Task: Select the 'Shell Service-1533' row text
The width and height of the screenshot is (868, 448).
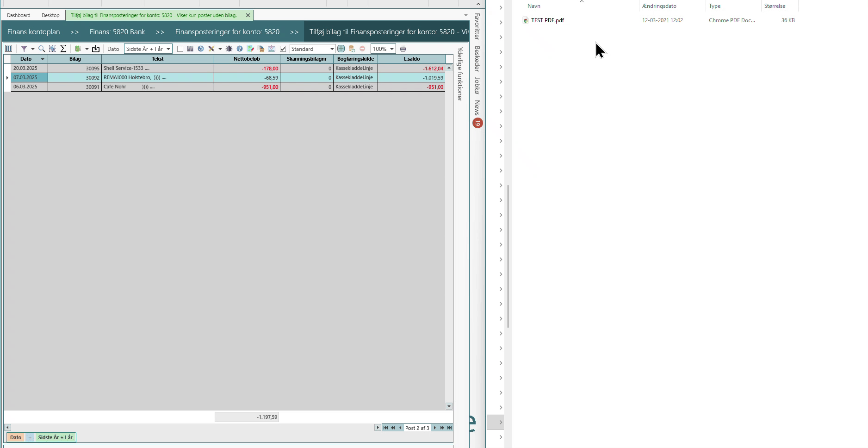Action: point(126,68)
